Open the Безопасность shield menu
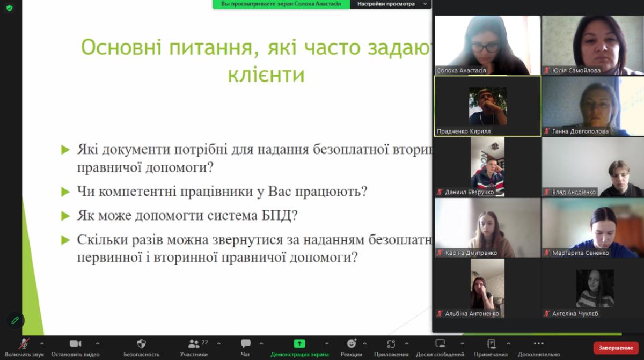Viewport: 644px width, 360px height. (x=142, y=347)
